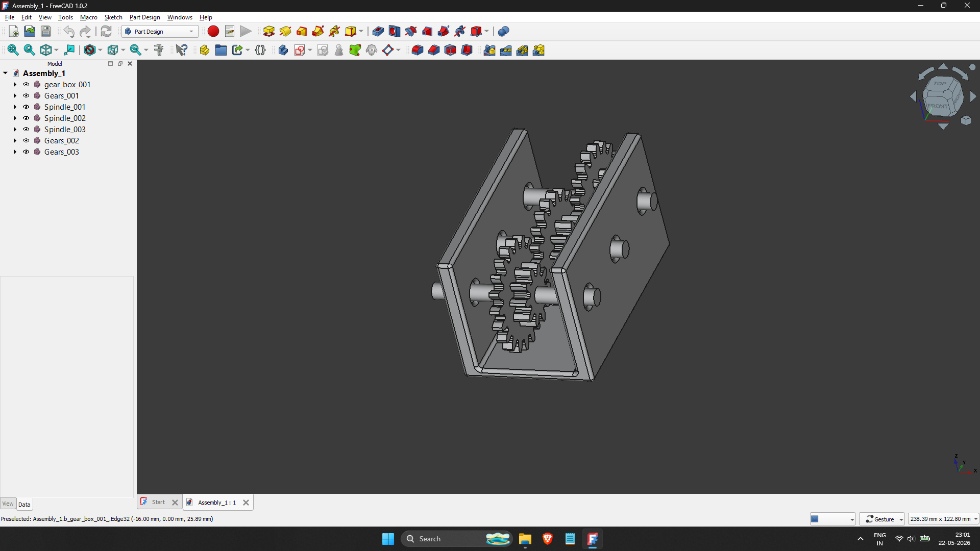This screenshot has width=980, height=551.
Task: Apply the Draft tool
Action: pyautogui.click(x=450, y=50)
